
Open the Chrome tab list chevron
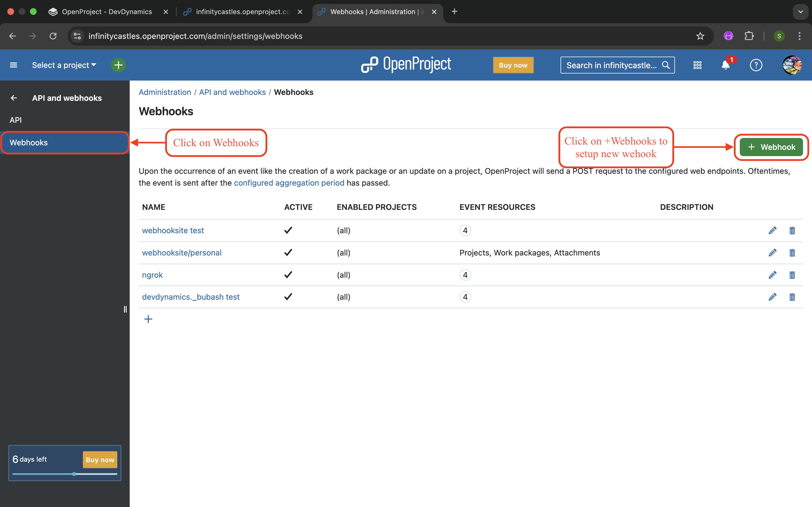pos(800,12)
